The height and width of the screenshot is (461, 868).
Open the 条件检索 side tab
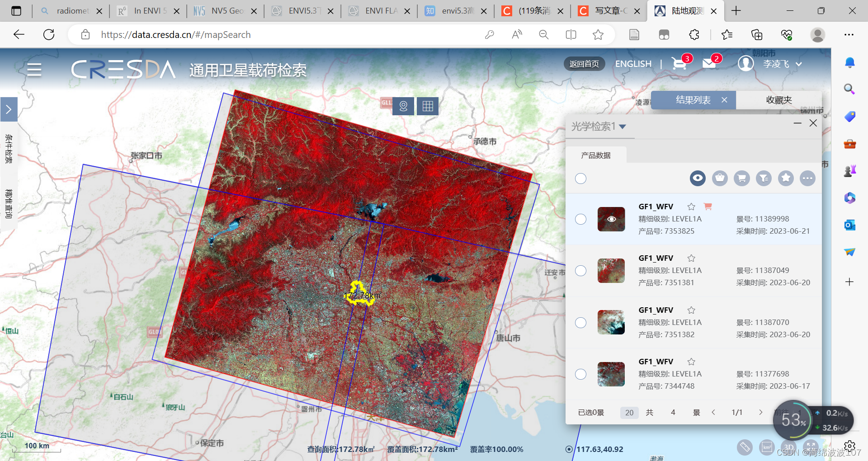9,148
